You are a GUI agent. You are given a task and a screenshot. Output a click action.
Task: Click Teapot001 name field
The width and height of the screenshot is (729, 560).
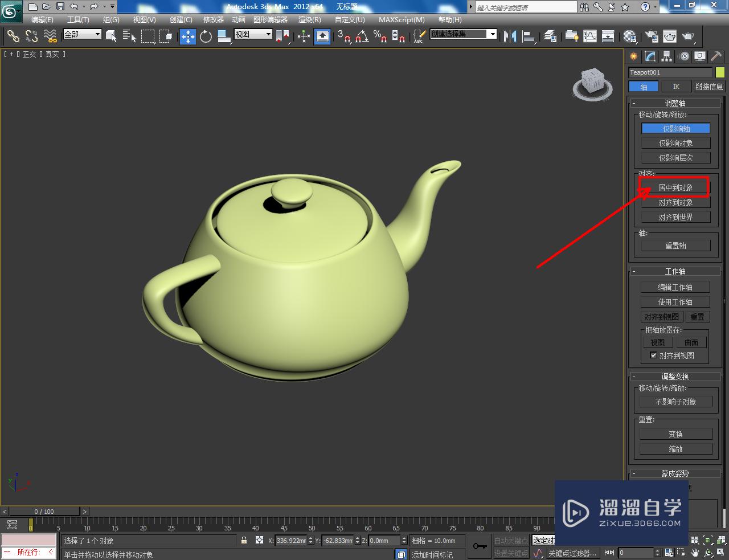[x=670, y=72]
